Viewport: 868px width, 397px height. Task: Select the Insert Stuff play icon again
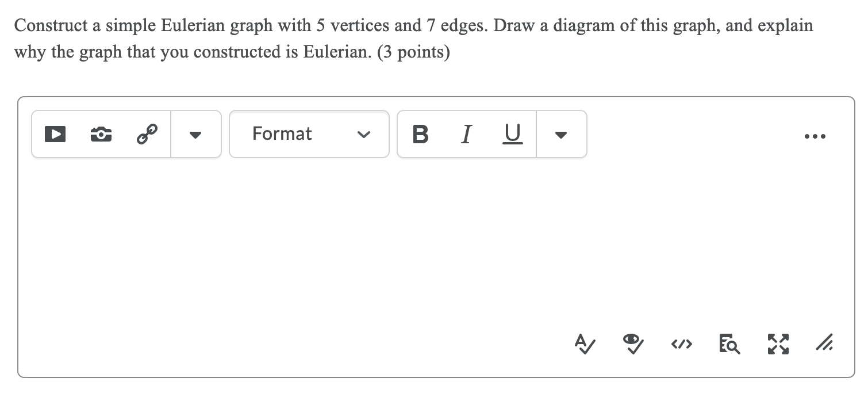55,134
